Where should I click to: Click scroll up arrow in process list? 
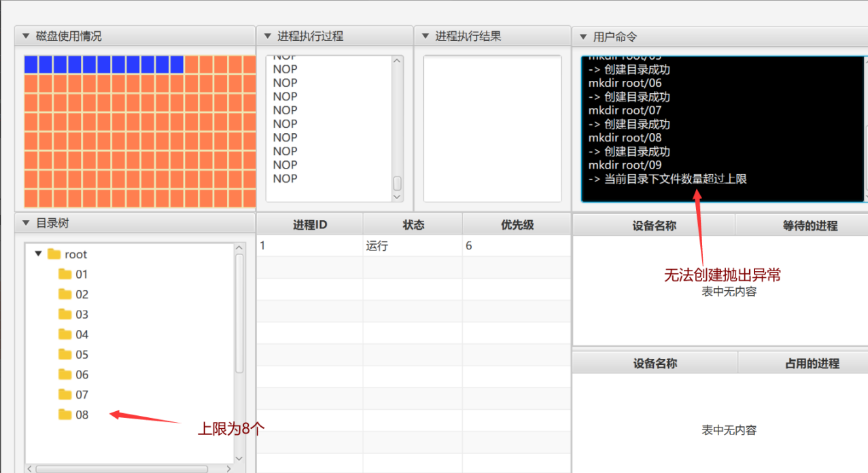tap(398, 61)
